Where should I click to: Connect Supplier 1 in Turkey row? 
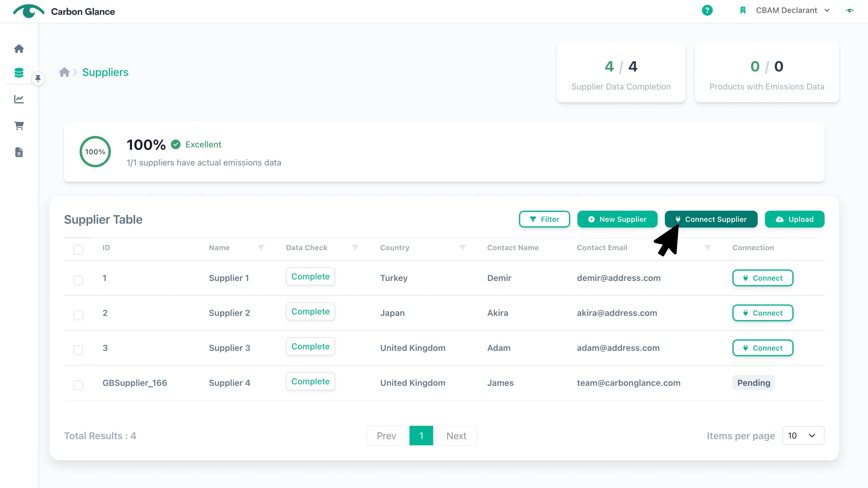[x=763, y=278]
